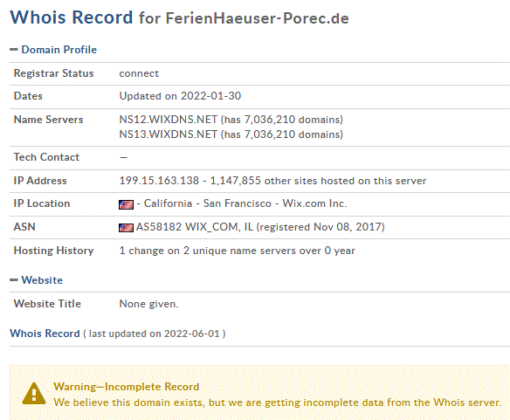This screenshot has width=510, height=420.
Task: Click the minus icon before Website heading
Action: click(x=14, y=280)
